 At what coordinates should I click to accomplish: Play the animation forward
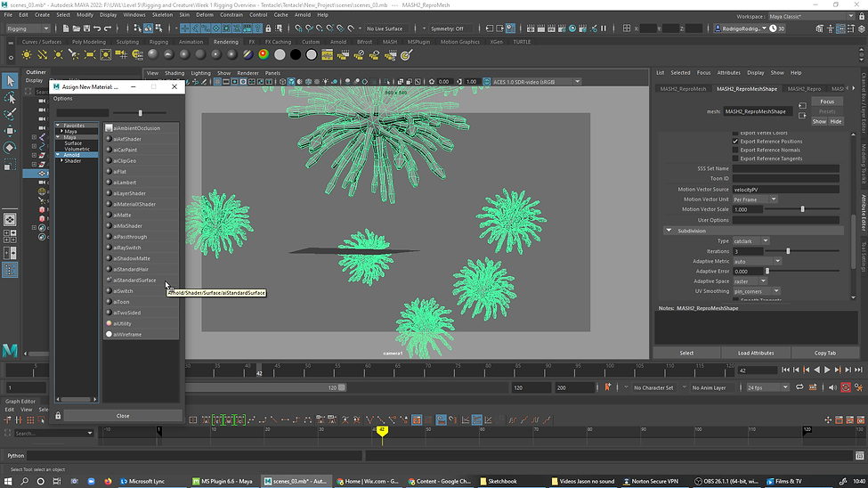coord(827,370)
